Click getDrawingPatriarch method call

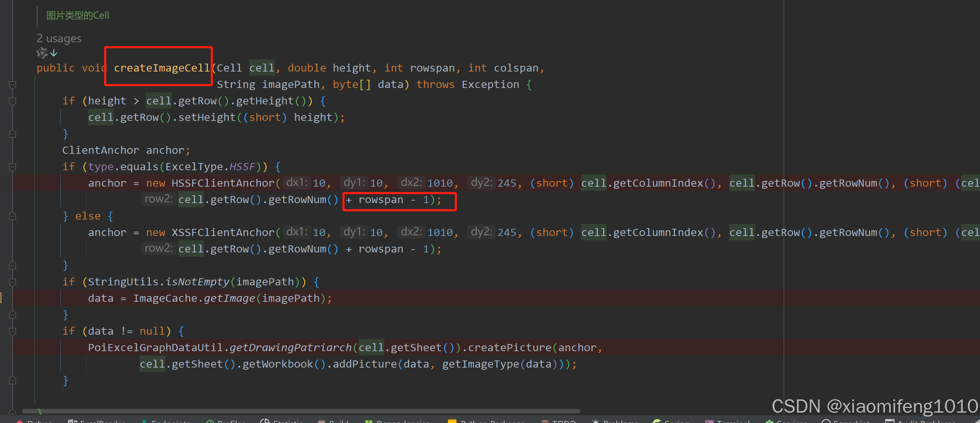[290, 348]
